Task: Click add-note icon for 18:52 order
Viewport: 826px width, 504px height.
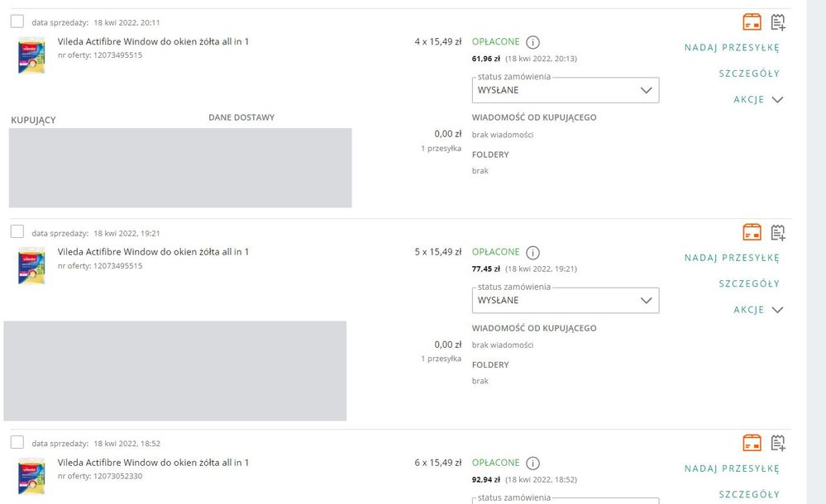Action: coord(778,443)
